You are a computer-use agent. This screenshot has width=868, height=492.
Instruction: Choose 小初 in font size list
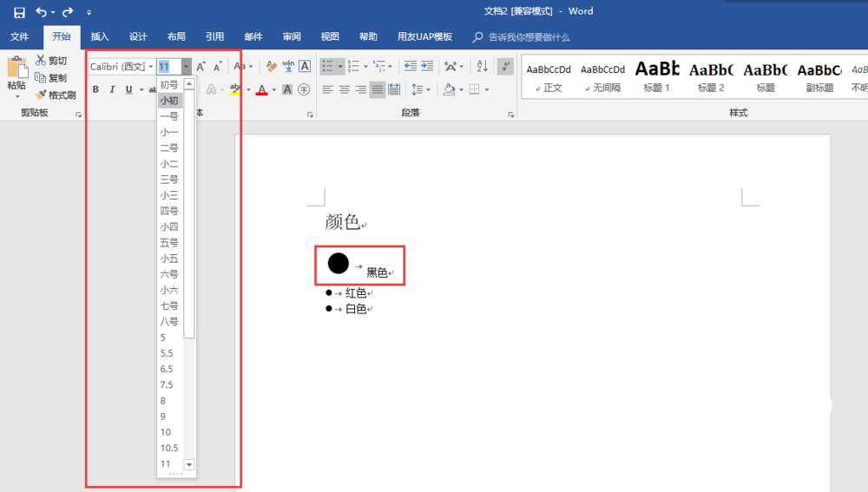[x=169, y=101]
